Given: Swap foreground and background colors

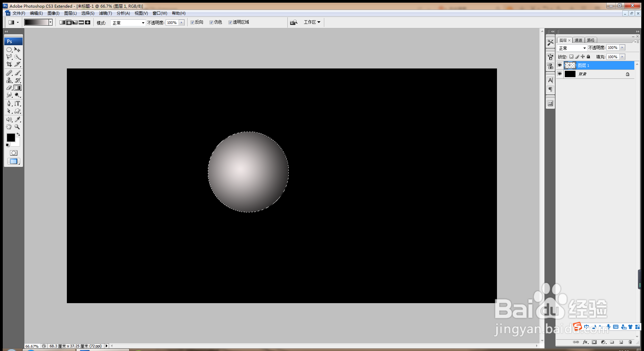Looking at the screenshot, I should pyautogui.click(x=18, y=135).
